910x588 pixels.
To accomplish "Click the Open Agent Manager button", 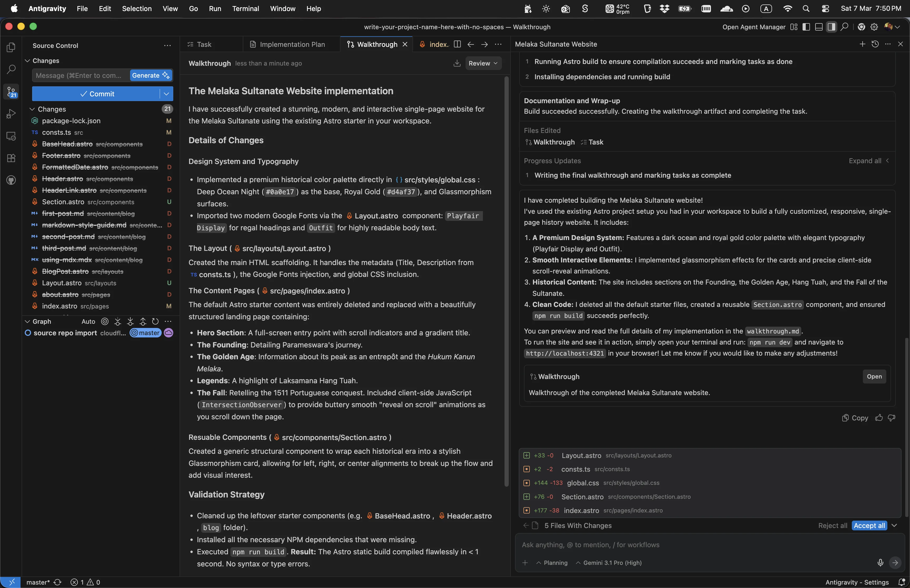I will (x=754, y=27).
